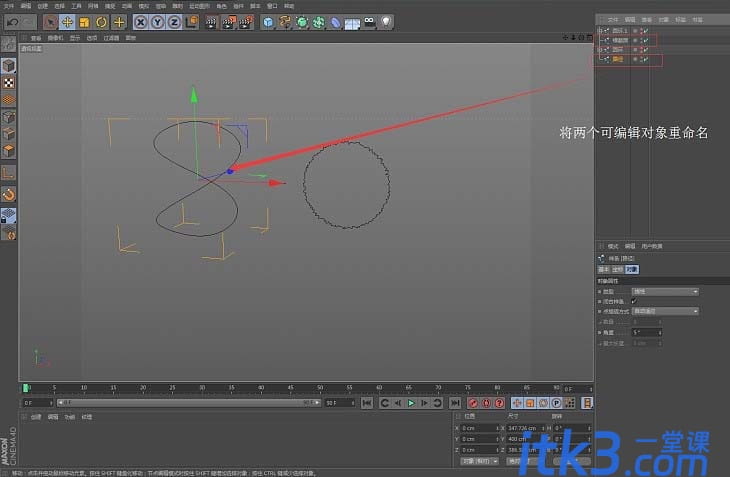This screenshot has width=730, height=477.
Task: Expand the first object in Object Manager
Action: tap(600, 31)
